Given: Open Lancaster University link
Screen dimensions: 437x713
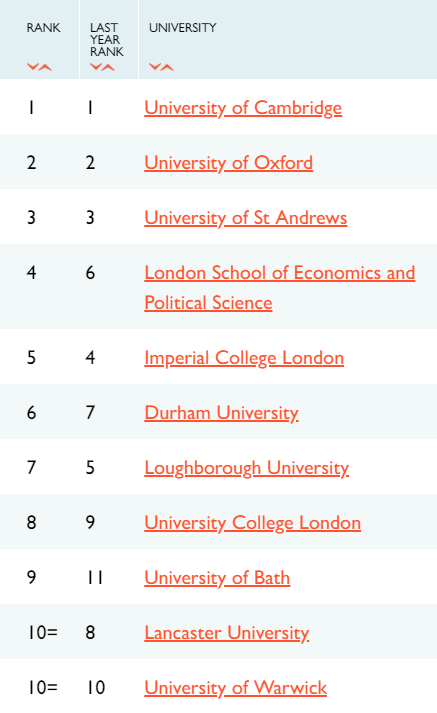Looking at the screenshot, I should (226, 633).
